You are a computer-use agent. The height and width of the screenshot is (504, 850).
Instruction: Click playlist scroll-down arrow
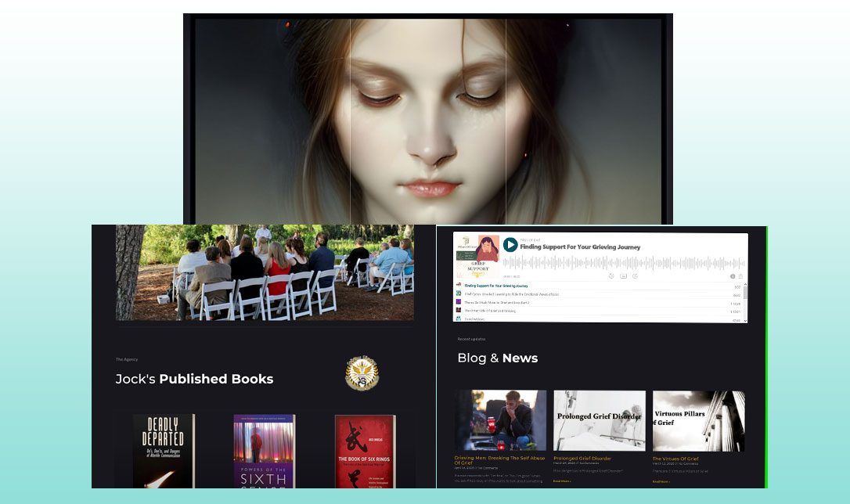745,321
